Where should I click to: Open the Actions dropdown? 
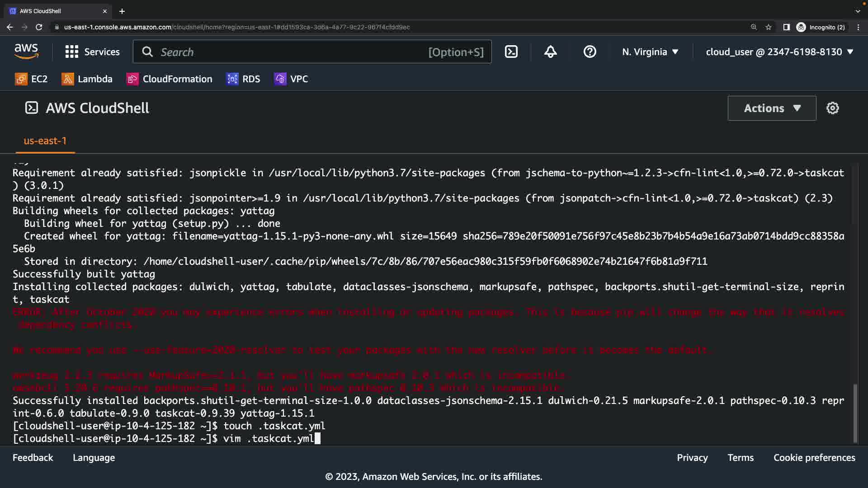[772, 108]
